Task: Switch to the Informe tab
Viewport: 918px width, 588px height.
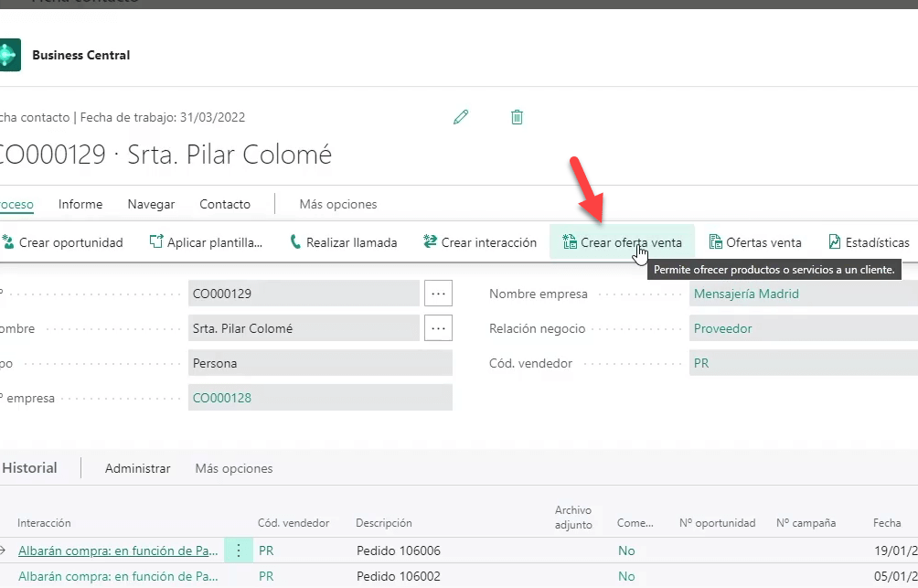Action: (80, 204)
